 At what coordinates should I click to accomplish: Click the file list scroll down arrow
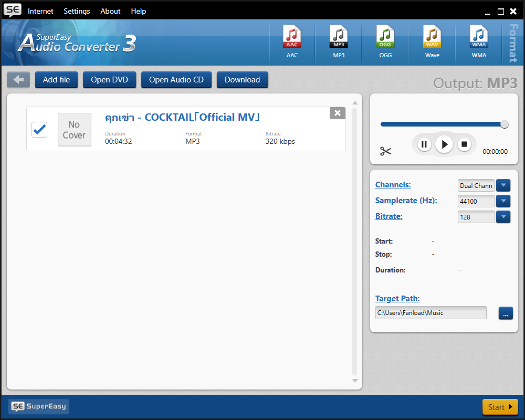coord(355,381)
